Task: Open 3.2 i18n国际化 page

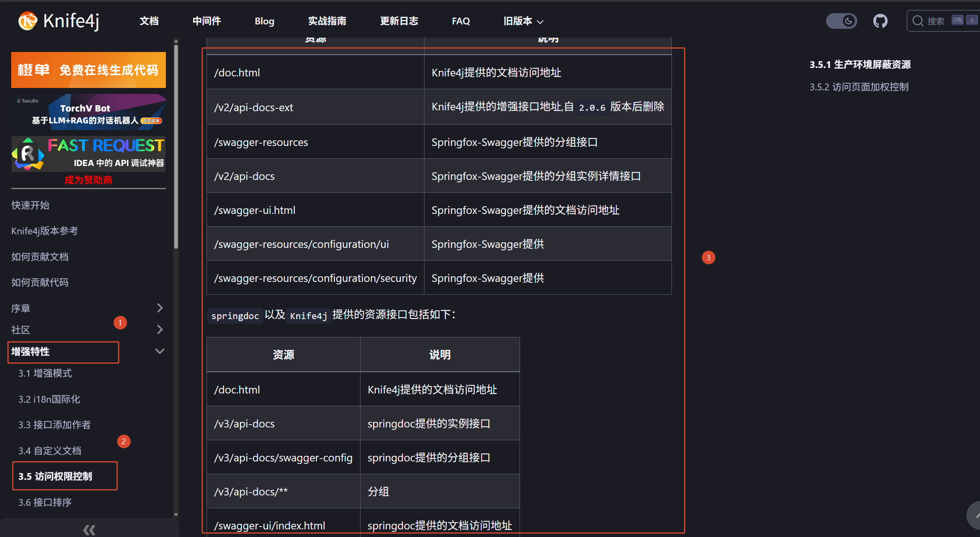Action: (49, 399)
